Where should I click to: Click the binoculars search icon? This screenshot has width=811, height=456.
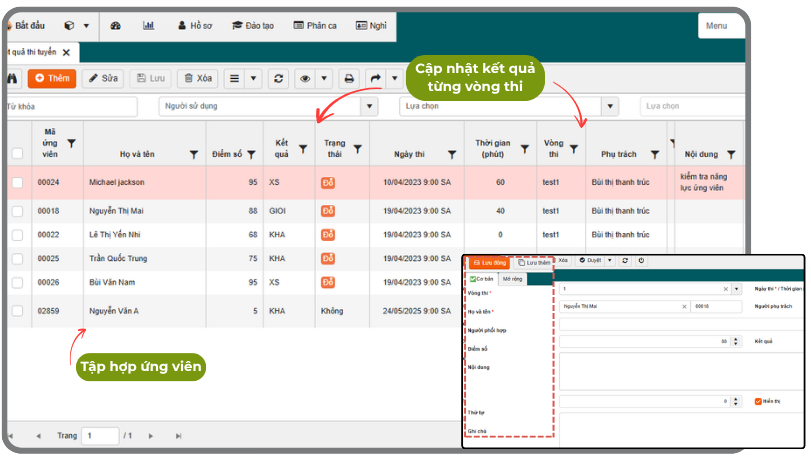point(12,79)
